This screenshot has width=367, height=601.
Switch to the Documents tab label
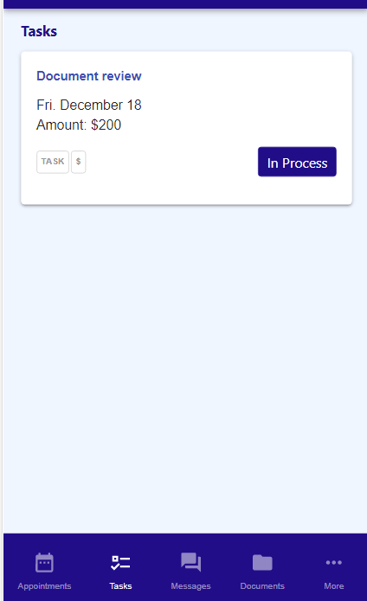[x=262, y=586]
